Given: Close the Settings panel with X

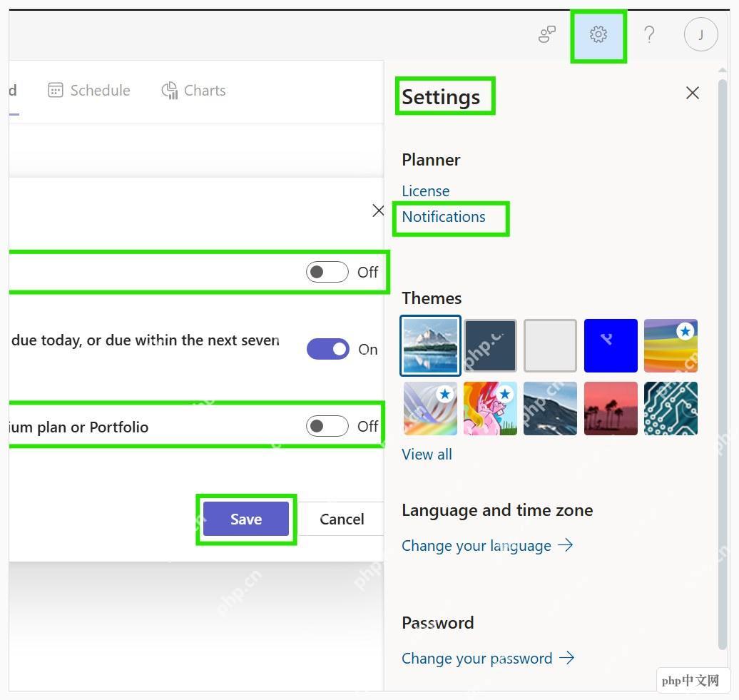Looking at the screenshot, I should click(693, 93).
